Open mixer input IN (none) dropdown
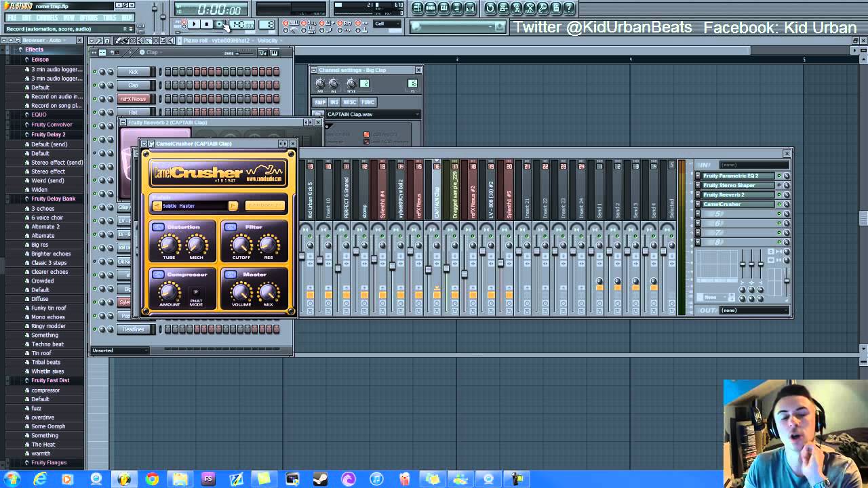This screenshot has height=488, width=868. (x=753, y=165)
